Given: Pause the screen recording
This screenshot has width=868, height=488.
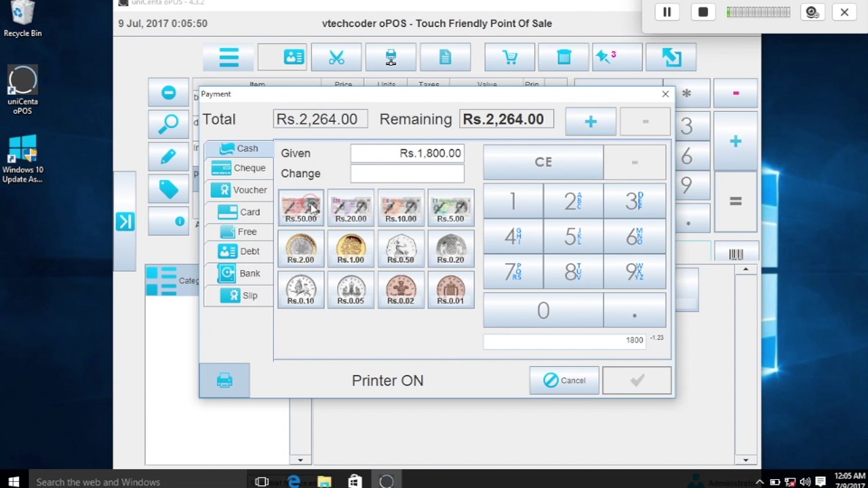Looking at the screenshot, I should pos(667,12).
